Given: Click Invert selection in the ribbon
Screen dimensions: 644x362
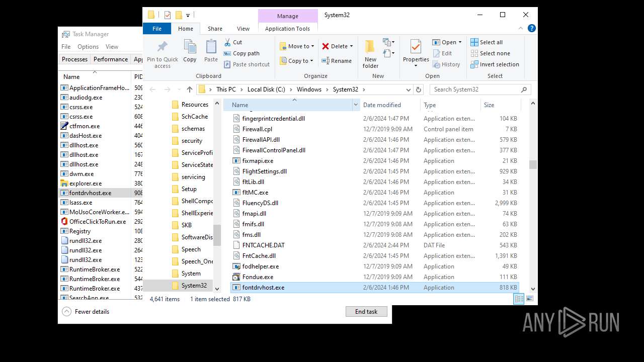Looking at the screenshot, I should pos(495,64).
